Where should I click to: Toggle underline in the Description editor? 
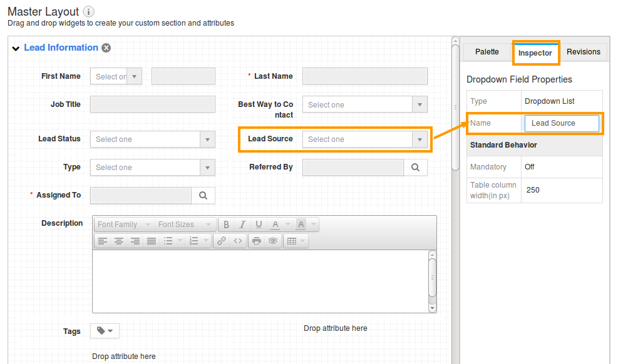coord(258,224)
